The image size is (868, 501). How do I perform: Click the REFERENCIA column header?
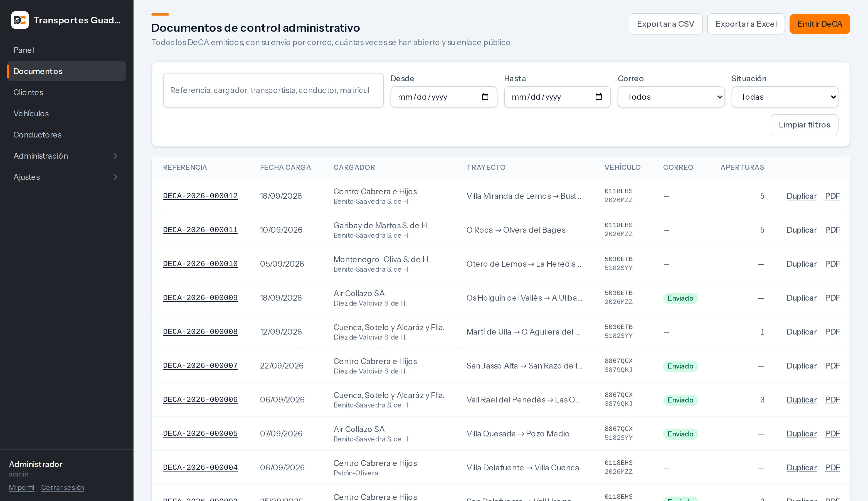coord(185,167)
